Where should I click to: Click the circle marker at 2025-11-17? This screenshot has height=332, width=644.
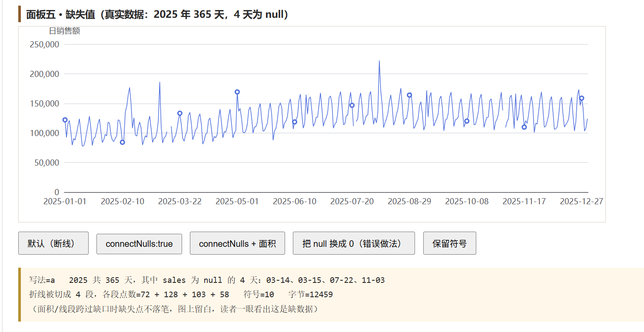(x=524, y=127)
